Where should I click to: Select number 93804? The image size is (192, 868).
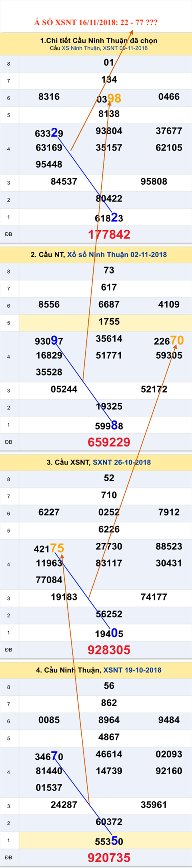109,131
